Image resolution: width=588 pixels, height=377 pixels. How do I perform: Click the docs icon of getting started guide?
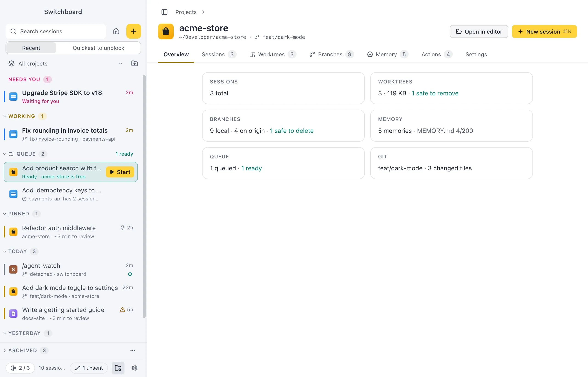[x=13, y=314]
